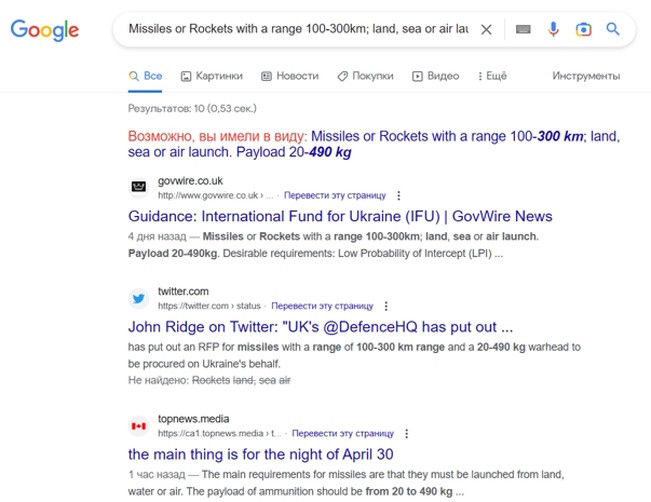Switch to the Видео tab
Image resolution: width=651 pixels, height=502 pixels.
coord(435,76)
